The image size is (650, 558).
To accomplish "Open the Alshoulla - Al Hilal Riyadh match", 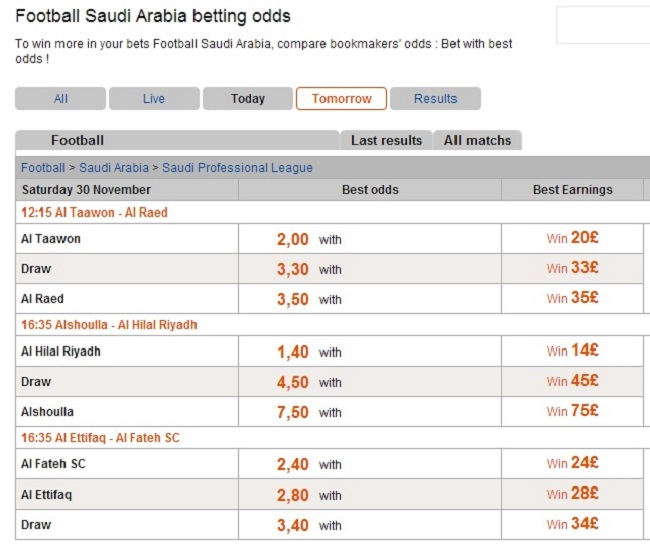I will [x=109, y=325].
